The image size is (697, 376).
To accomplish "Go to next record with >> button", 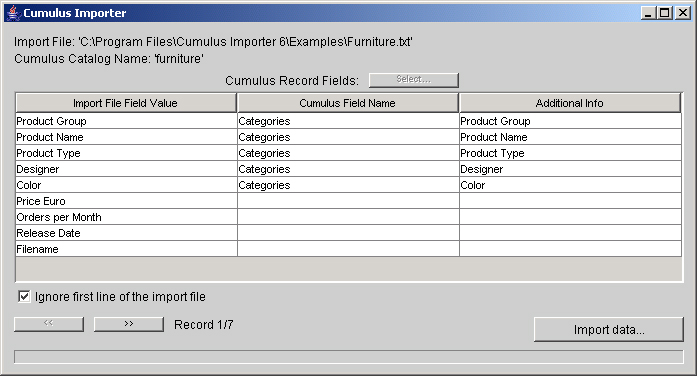I will click(128, 324).
